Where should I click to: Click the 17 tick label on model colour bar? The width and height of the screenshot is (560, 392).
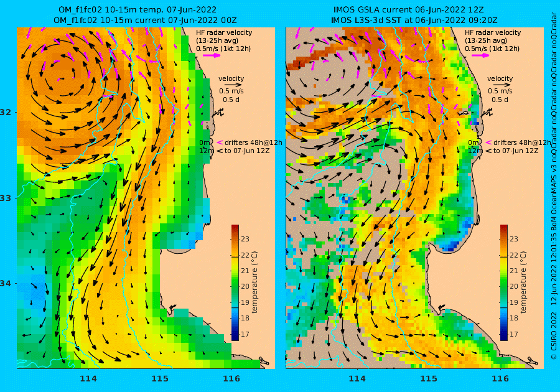(245, 334)
